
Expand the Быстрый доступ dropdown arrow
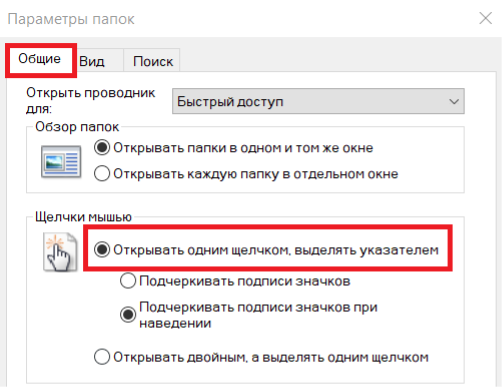click(454, 101)
